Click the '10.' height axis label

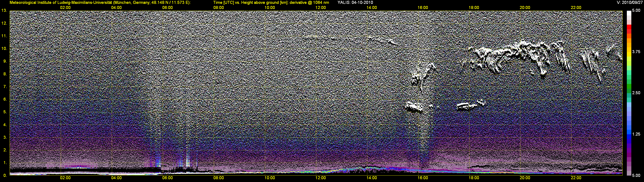[4, 49]
